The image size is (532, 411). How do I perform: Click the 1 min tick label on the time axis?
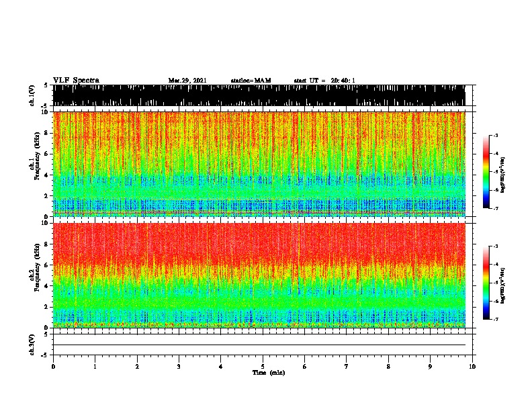click(95, 367)
